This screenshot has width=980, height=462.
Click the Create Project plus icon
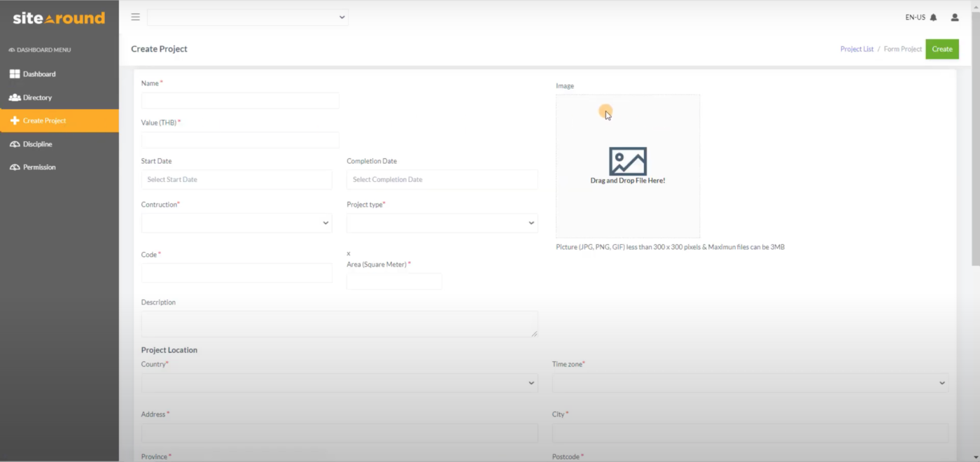(14, 120)
